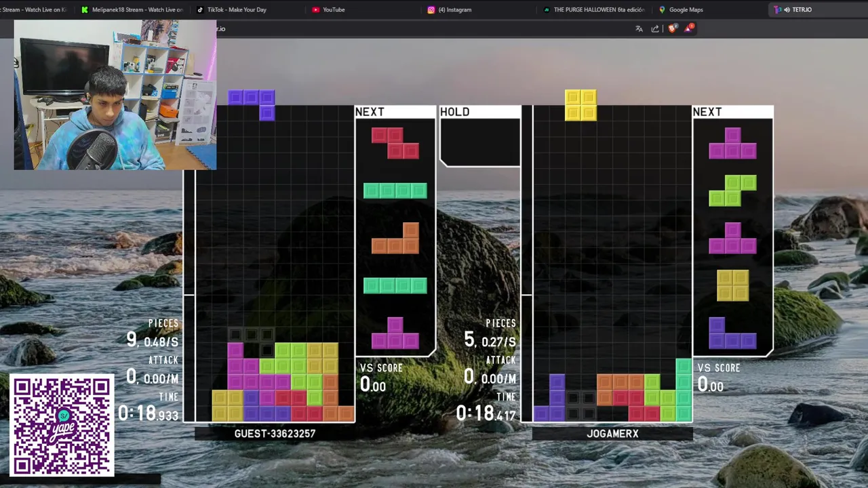
Task: Click the green S piece in right NEXT queue
Action: click(x=732, y=190)
